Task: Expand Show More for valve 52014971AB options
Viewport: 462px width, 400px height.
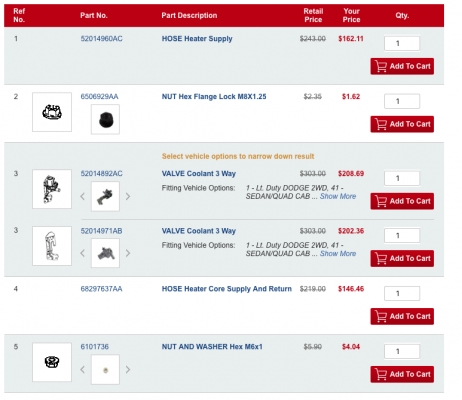Action: (x=338, y=254)
